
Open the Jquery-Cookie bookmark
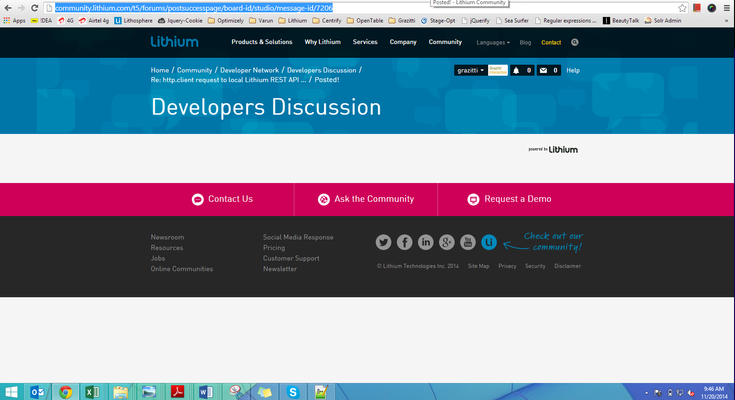(x=180, y=21)
